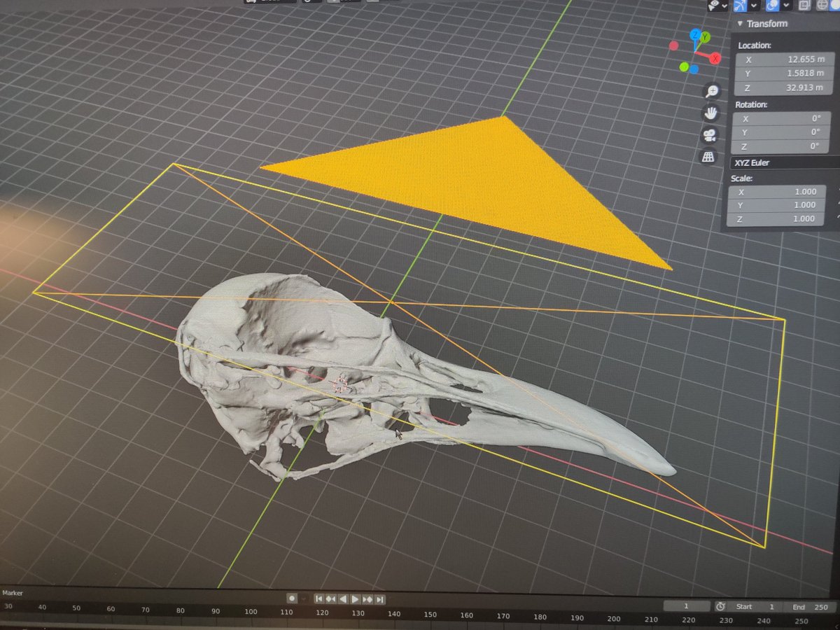Click the negative Y axis gizmo dot

(x=684, y=67)
